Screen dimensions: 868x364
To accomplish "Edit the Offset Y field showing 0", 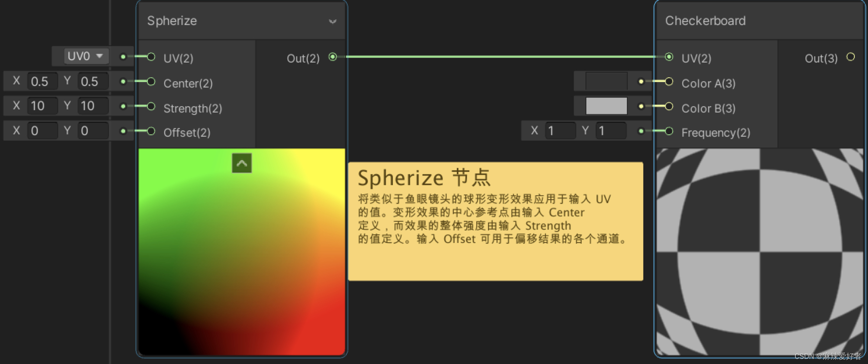I will tap(93, 130).
